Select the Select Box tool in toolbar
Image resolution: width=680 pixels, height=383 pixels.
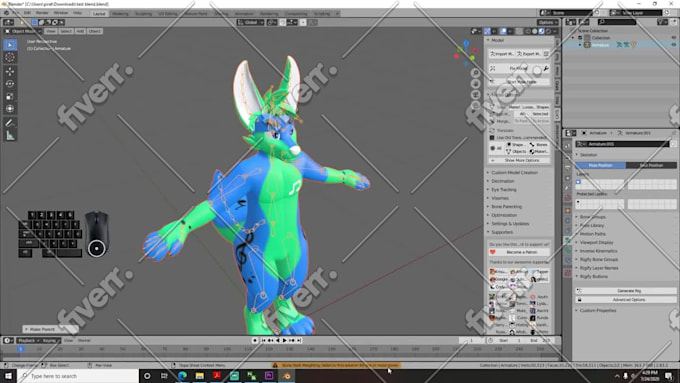coord(10,45)
